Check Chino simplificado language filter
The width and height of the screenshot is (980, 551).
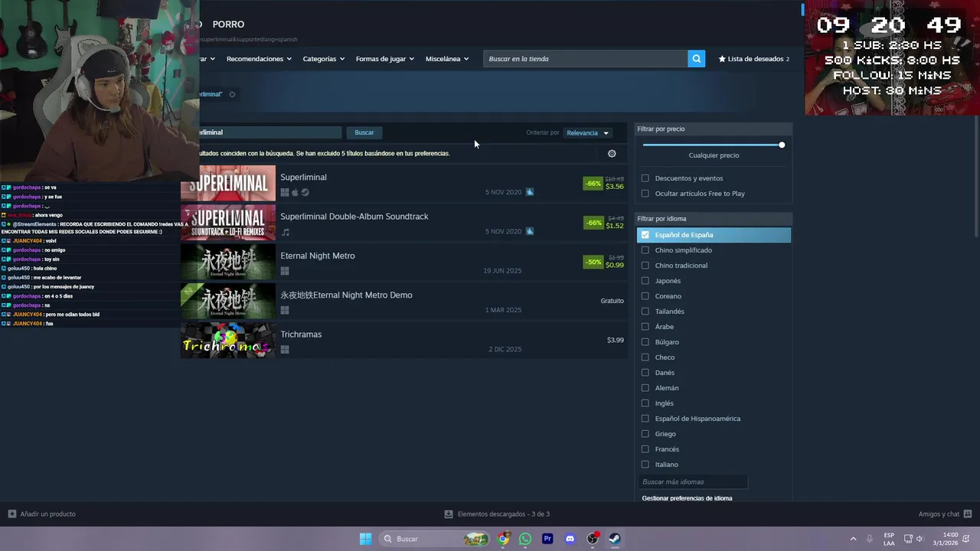pyautogui.click(x=645, y=250)
